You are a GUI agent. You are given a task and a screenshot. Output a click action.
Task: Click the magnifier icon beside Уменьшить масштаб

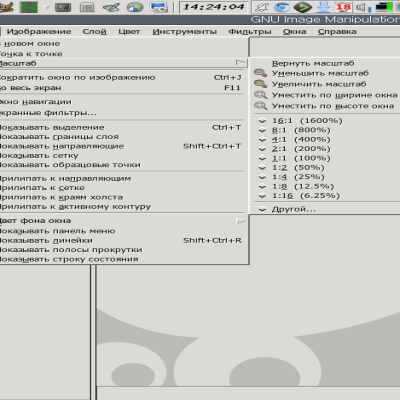click(260, 73)
